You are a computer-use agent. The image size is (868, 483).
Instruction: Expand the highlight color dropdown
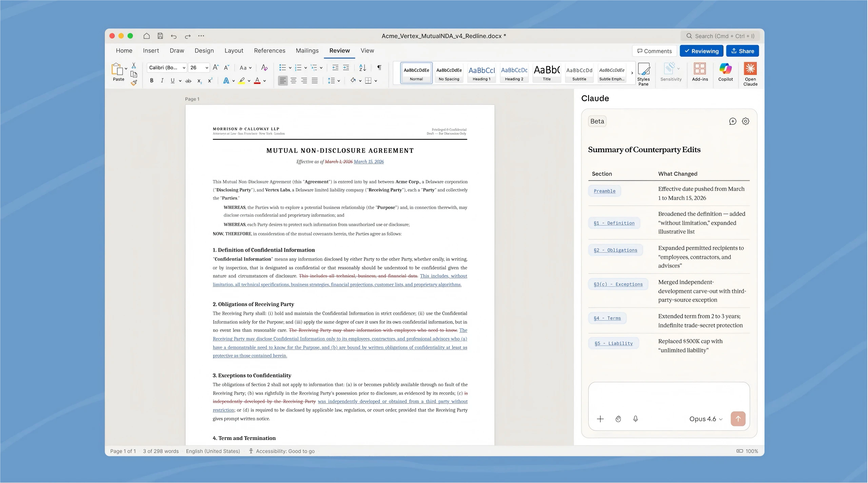[x=249, y=80]
